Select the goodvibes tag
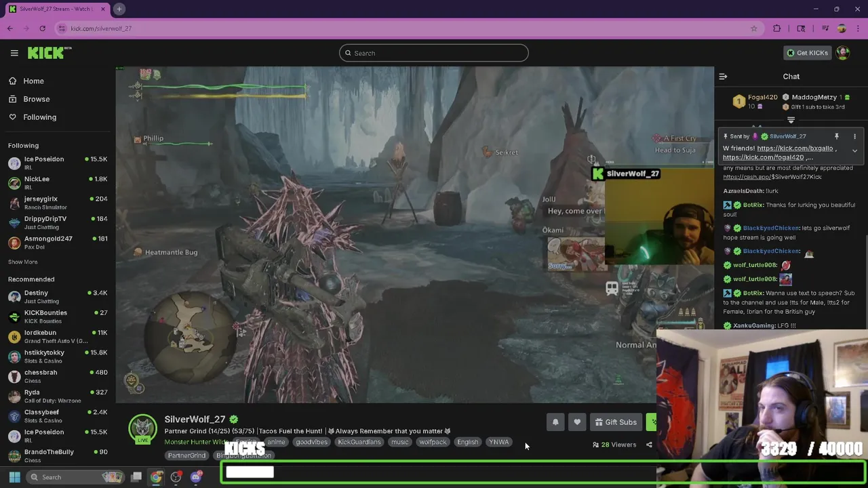This screenshot has width=868, height=488. click(x=311, y=442)
